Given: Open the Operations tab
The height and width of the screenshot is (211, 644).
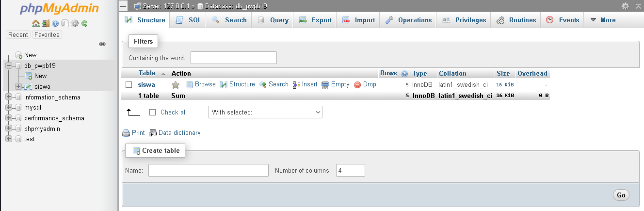Looking at the screenshot, I should click(408, 20).
